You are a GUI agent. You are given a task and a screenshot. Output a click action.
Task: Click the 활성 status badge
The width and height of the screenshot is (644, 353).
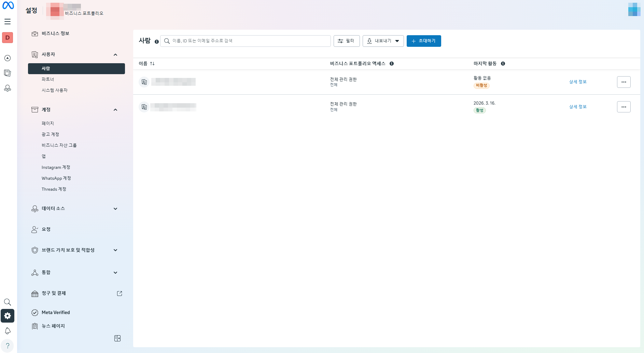tap(480, 110)
